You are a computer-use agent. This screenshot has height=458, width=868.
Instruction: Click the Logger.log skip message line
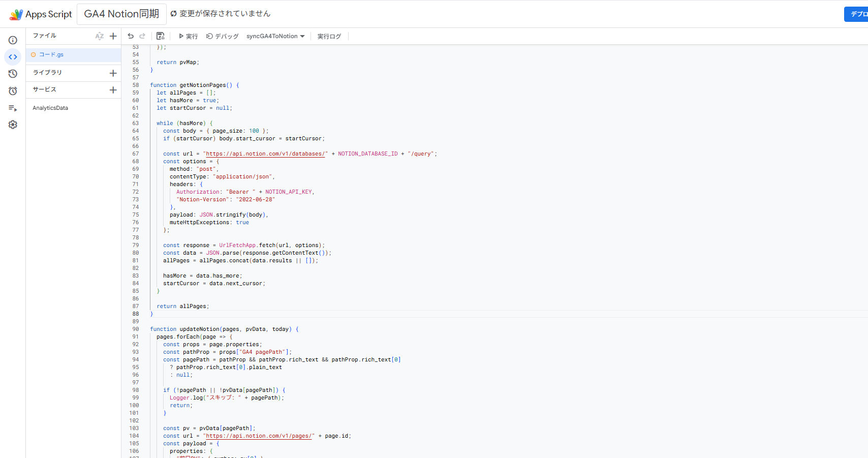tap(227, 398)
